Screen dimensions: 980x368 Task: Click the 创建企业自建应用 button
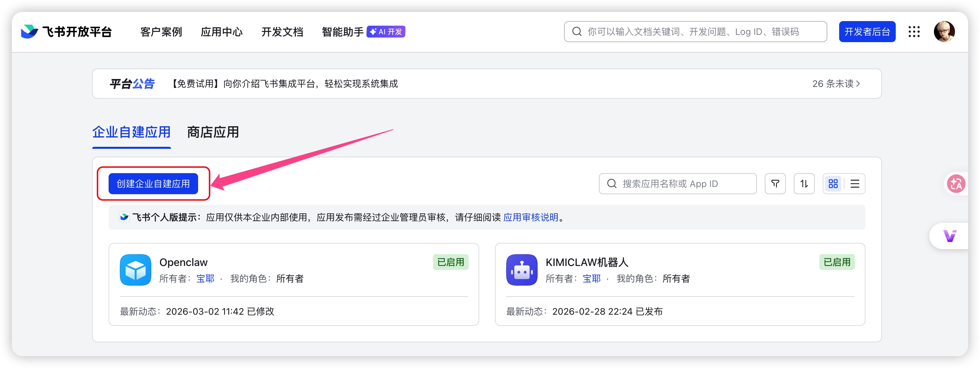(x=153, y=184)
